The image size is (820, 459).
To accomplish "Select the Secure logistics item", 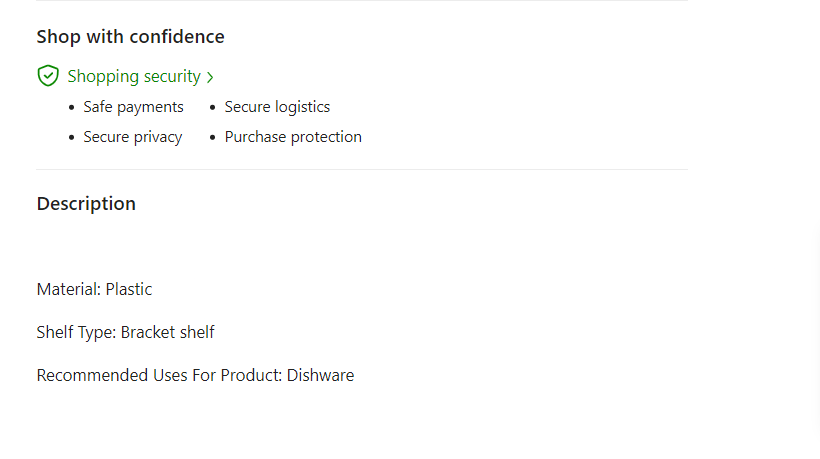I will point(277,107).
